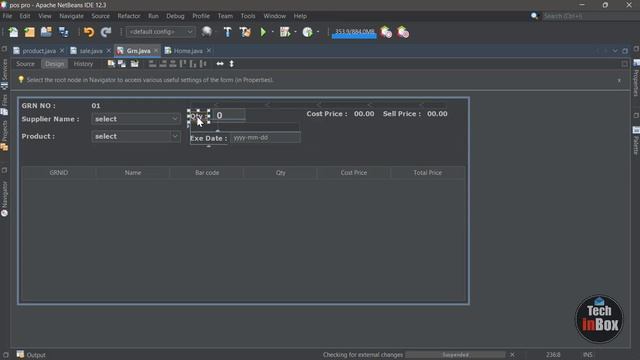Viewport: 640px width, 360px height.
Task: Click the Preview Design icon
Action: click(x=134, y=64)
